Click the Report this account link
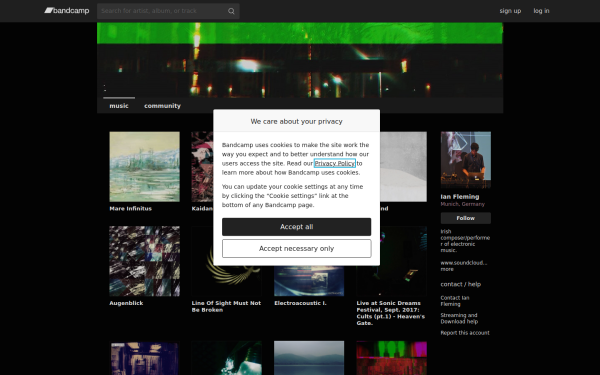Viewport: 600px width, 375px height. [465, 333]
